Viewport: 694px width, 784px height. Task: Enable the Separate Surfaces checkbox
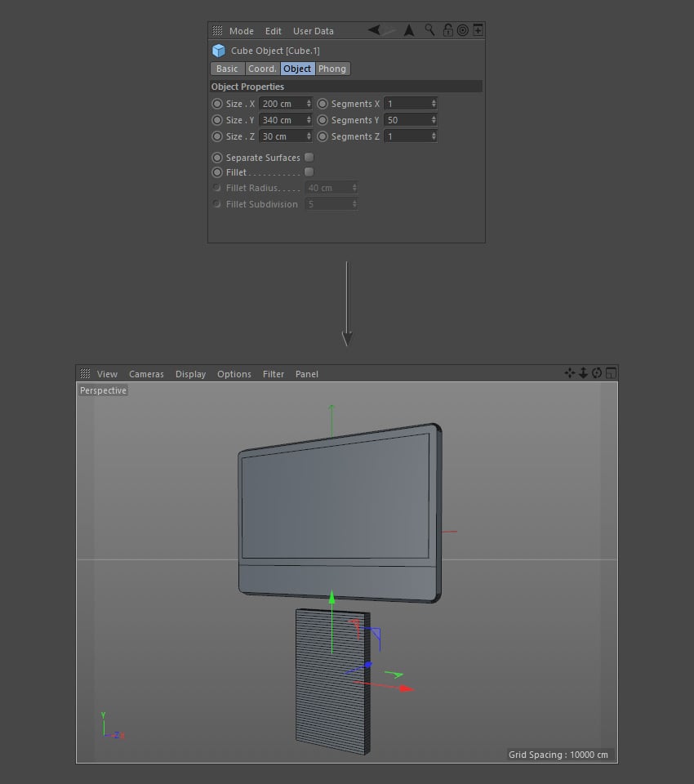(x=309, y=157)
